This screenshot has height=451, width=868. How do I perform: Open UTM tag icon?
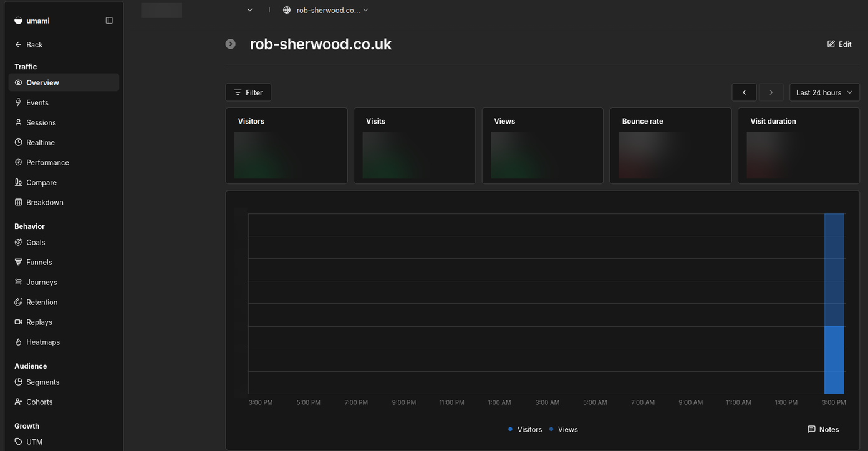pyautogui.click(x=19, y=442)
